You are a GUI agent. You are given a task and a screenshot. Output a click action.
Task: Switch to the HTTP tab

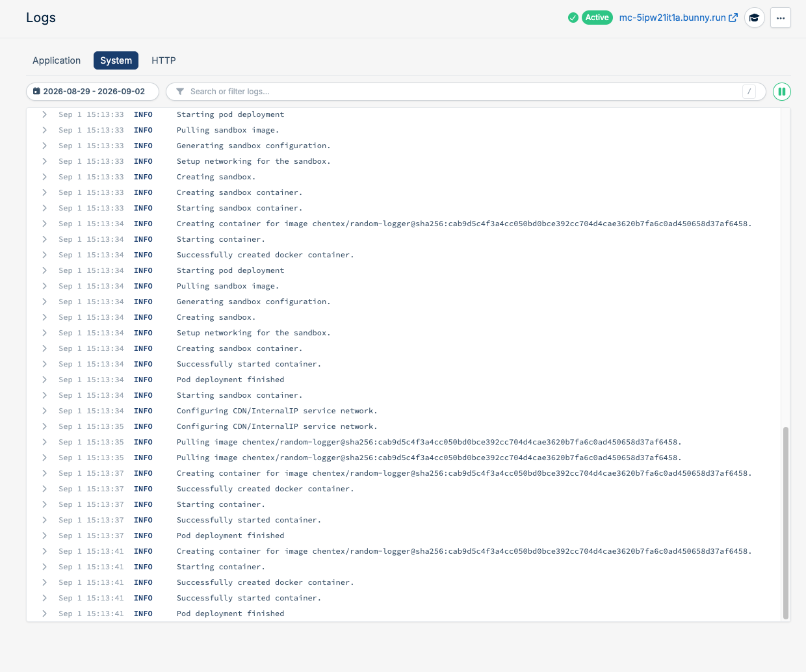coord(164,60)
